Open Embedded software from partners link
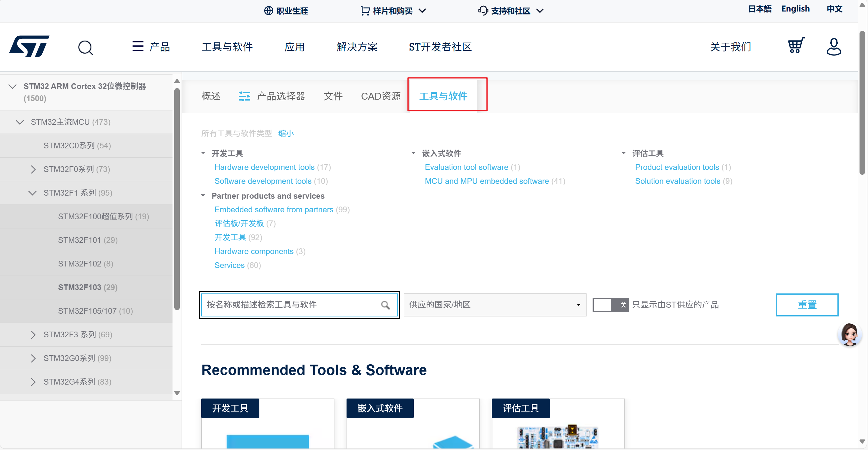The height and width of the screenshot is (450, 868). 274,210
